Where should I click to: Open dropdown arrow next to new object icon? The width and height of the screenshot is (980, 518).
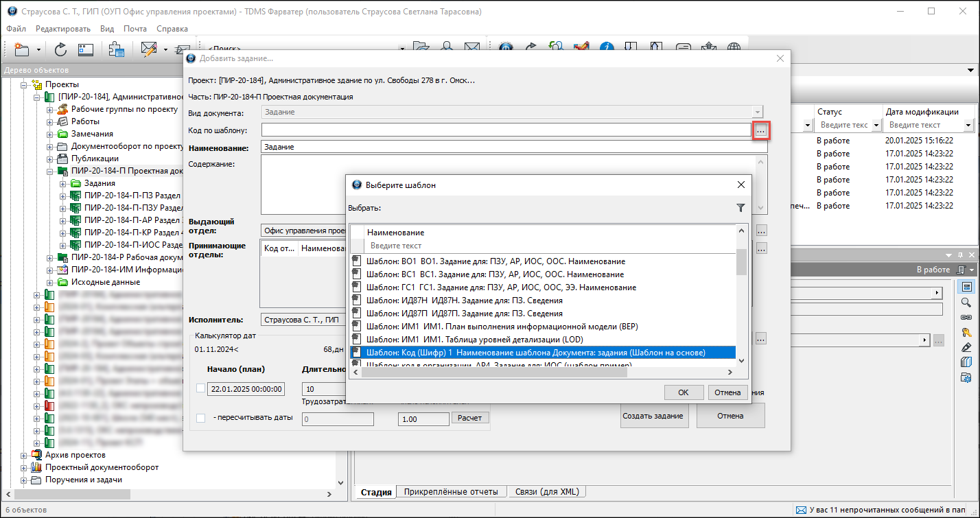click(x=38, y=49)
